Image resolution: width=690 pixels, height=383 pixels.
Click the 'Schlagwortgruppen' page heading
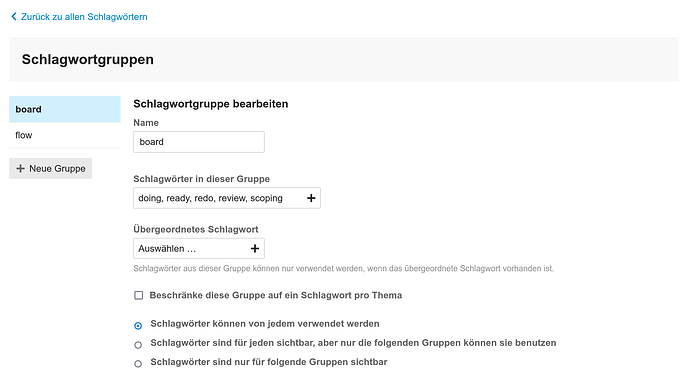(x=88, y=59)
